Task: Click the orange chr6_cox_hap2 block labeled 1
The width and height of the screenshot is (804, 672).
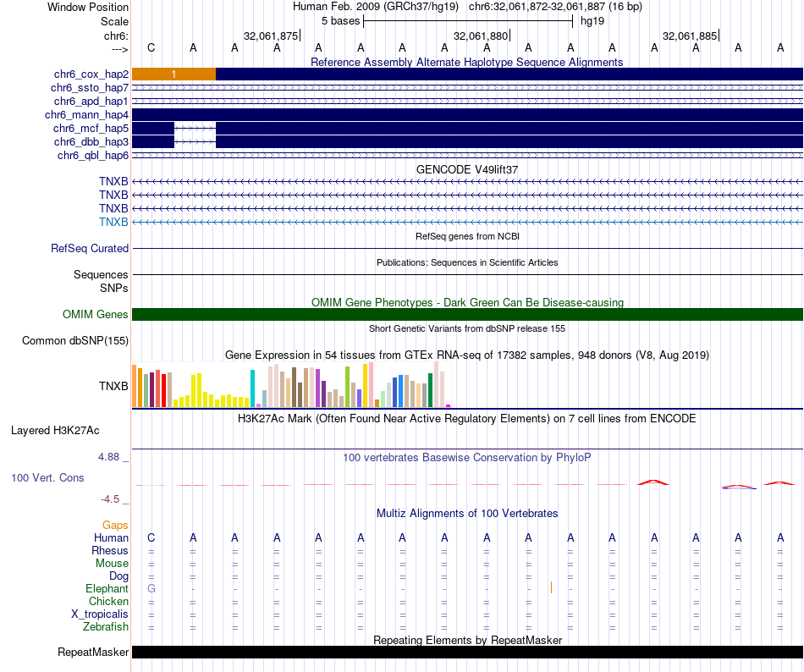Action: pos(173,74)
